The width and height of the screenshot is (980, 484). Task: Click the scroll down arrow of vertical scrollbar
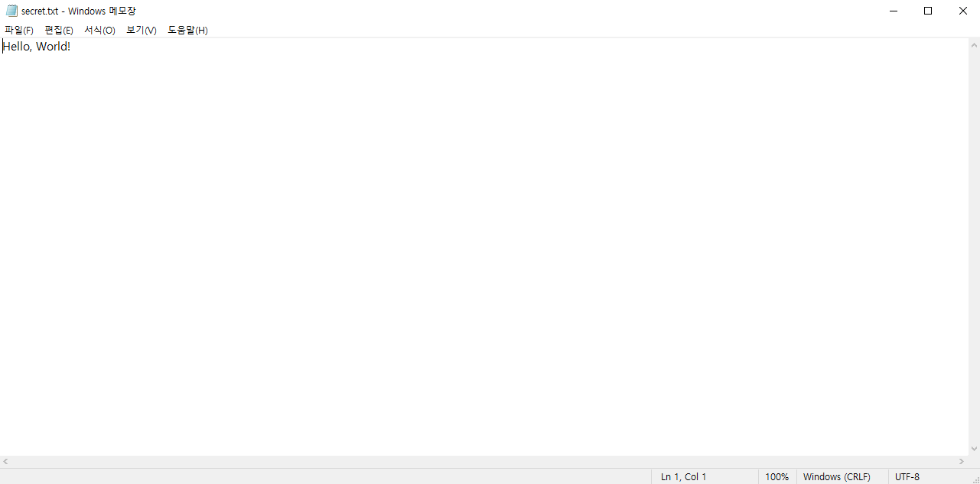pos(974,449)
